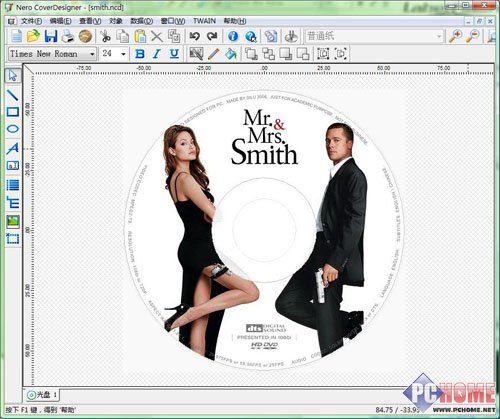Image resolution: width=500 pixels, height=419 pixels.
Task: Toggle underline formatting
Action: tap(174, 53)
